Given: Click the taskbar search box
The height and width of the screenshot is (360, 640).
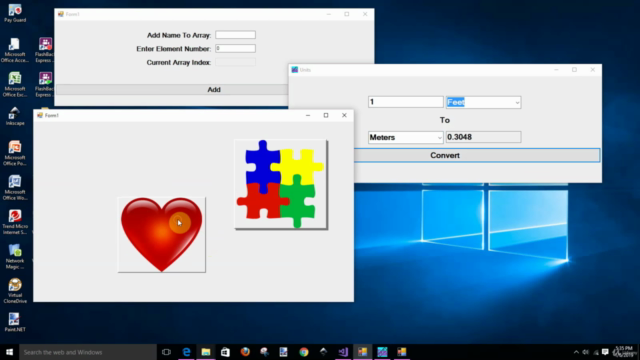Looking at the screenshot, I should [x=88, y=352].
